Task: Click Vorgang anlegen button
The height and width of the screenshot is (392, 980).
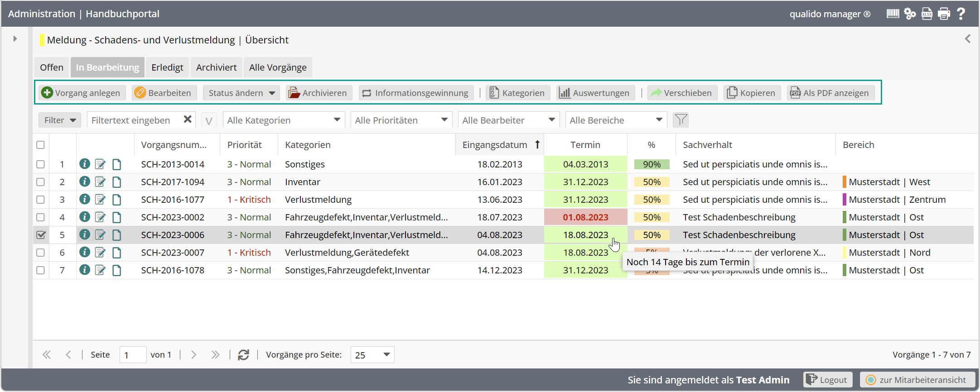Action: click(82, 93)
